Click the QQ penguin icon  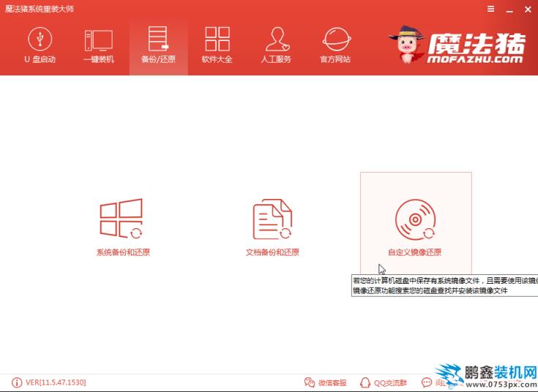pyautogui.click(x=365, y=382)
